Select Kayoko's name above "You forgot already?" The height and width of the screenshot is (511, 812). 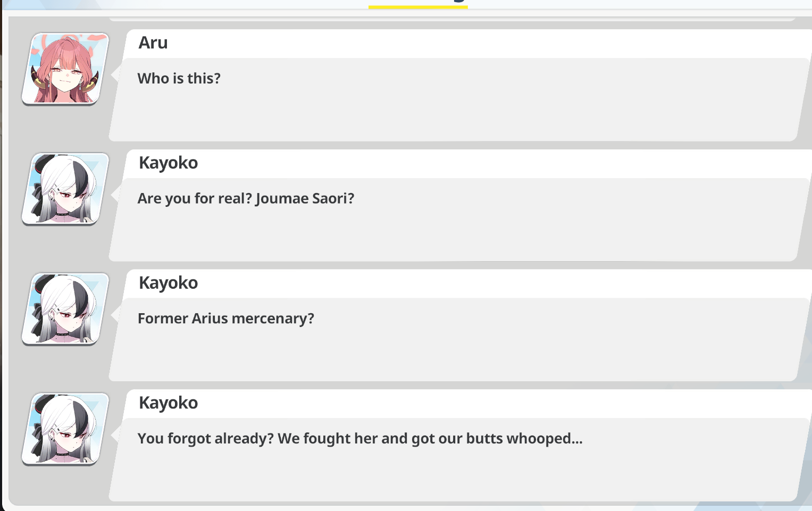click(168, 404)
